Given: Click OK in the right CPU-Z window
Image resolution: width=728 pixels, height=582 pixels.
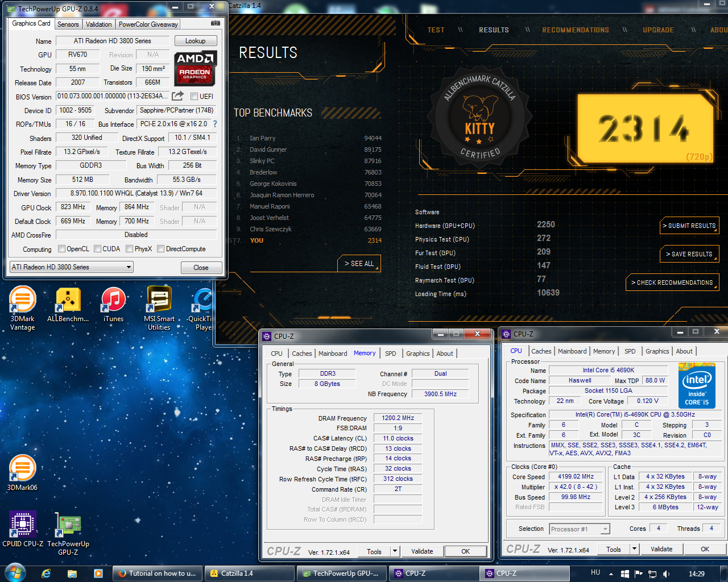Looking at the screenshot, I should [x=705, y=549].
